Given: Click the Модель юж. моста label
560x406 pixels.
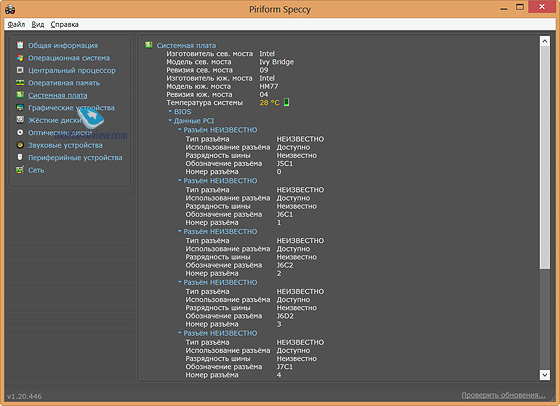Looking at the screenshot, I should pyautogui.click(x=199, y=86).
